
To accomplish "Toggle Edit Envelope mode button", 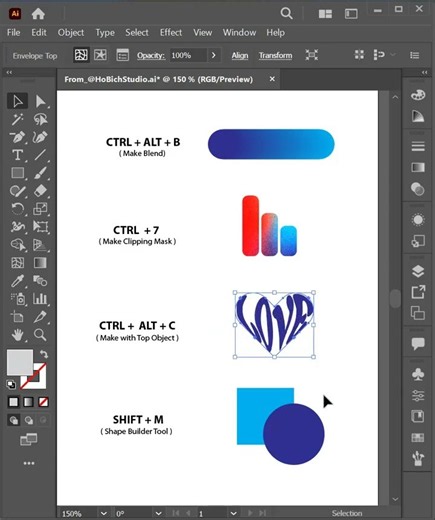I will tap(81, 55).
